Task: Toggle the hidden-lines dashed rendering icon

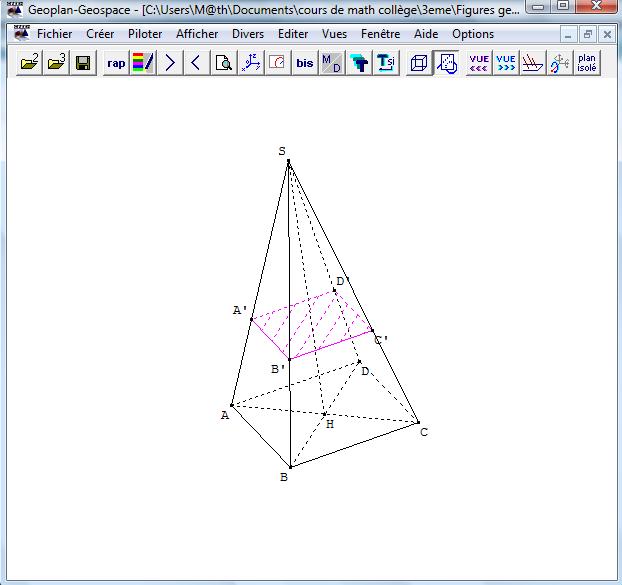Action: pos(446,63)
